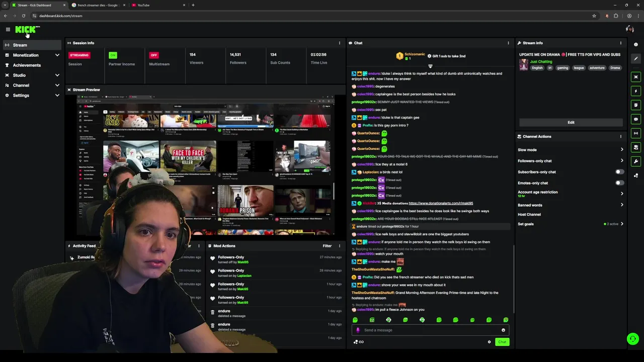
Task: Click the Drama tag
Action: [615, 68]
